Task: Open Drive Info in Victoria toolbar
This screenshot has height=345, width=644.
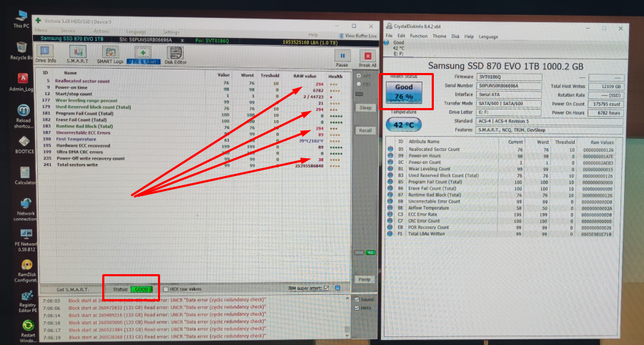Action: point(45,54)
